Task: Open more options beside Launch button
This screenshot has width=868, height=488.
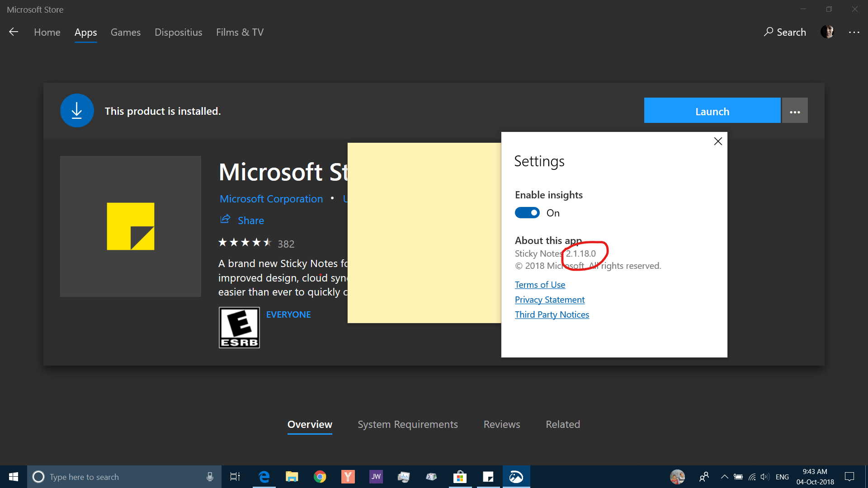Action: [795, 111]
